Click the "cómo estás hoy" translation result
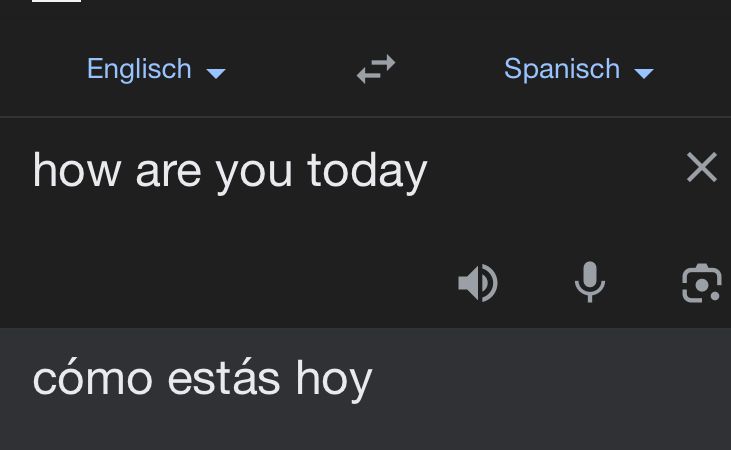This screenshot has width=731, height=450. click(x=202, y=379)
